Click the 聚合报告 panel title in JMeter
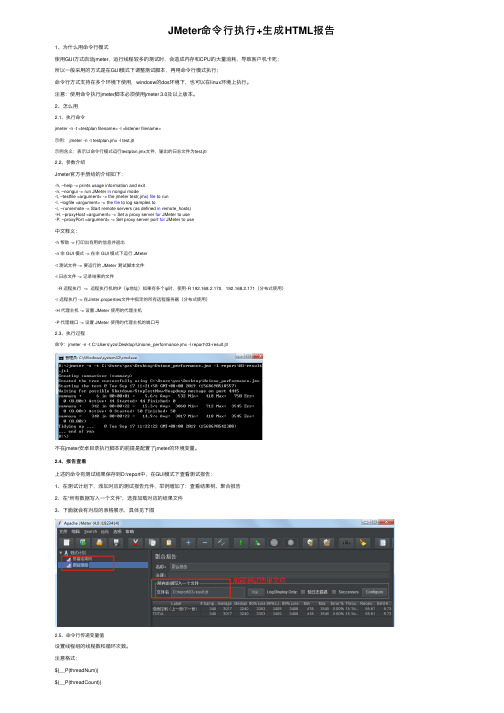Image resolution: width=504 pixels, height=713 pixels. click(166, 557)
